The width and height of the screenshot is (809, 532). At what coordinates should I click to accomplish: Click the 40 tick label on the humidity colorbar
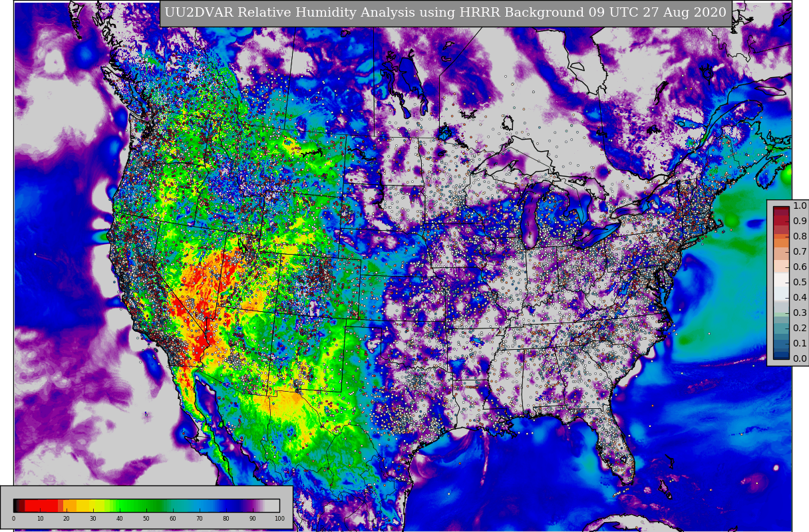click(120, 519)
